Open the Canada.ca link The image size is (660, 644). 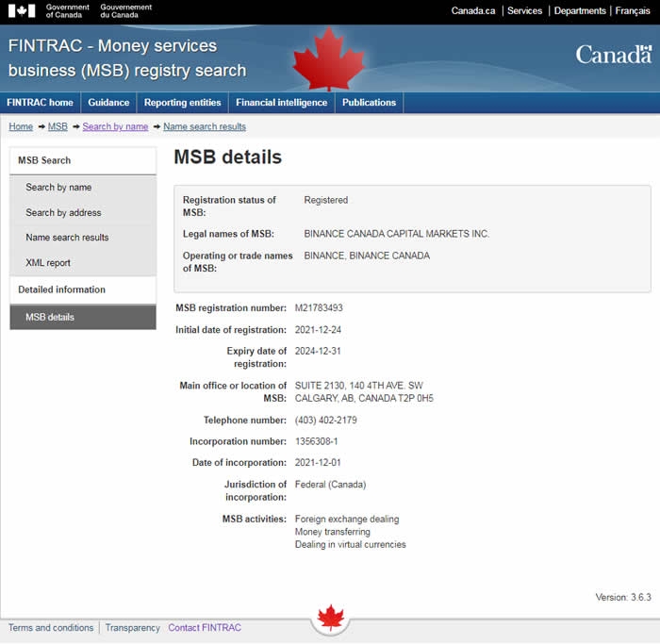pos(473,11)
